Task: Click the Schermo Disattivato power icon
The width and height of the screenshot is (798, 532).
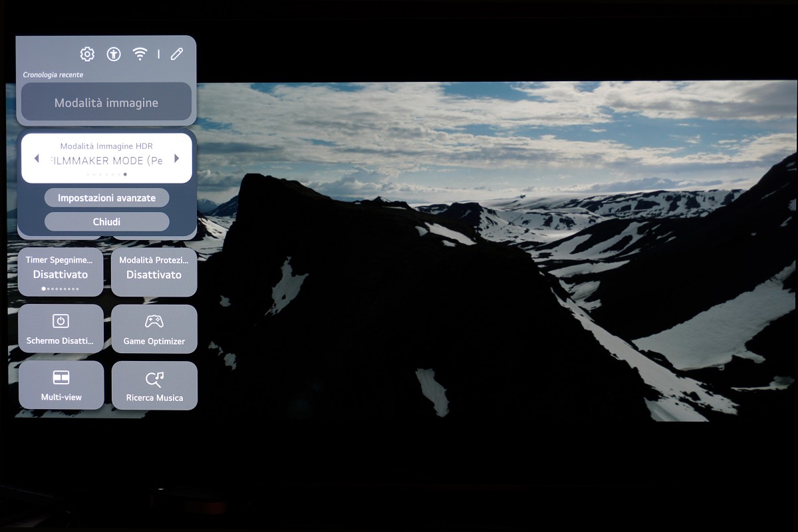Action: 61,321
